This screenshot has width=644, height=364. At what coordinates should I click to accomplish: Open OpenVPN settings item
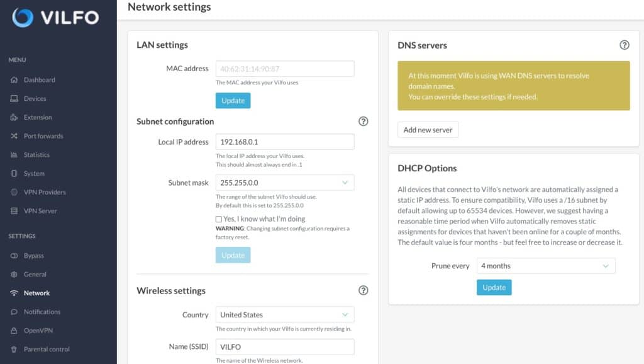[38, 331]
